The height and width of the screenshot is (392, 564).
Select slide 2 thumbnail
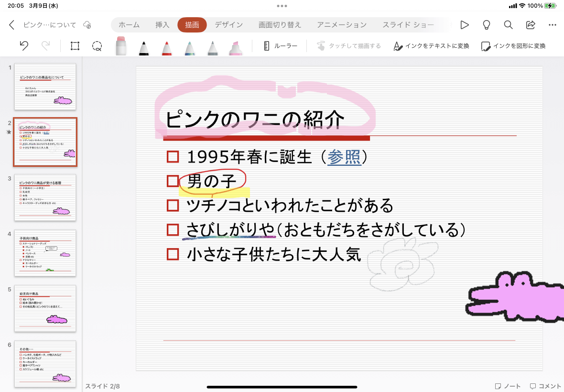point(45,142)
